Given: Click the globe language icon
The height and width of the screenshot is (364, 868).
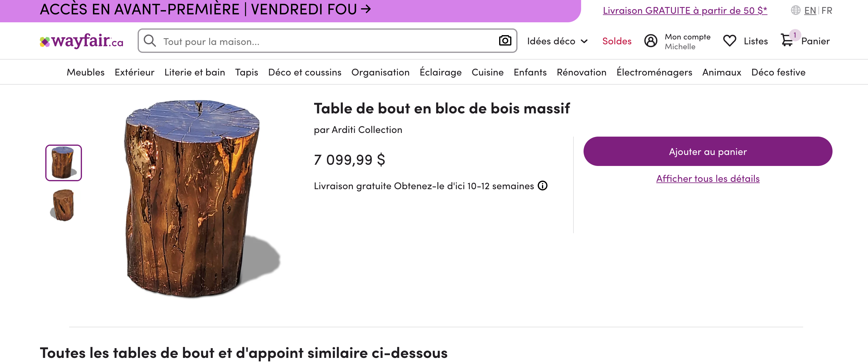Looking at the screenshot, I should point(796,10).
